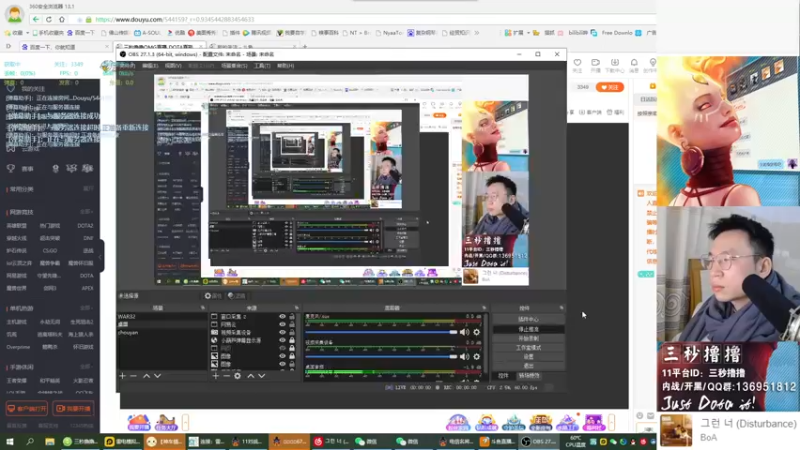Viewport: 800px width, 450px height.
Task: Open settings gear of the first mixer channel
Action: 477,332
